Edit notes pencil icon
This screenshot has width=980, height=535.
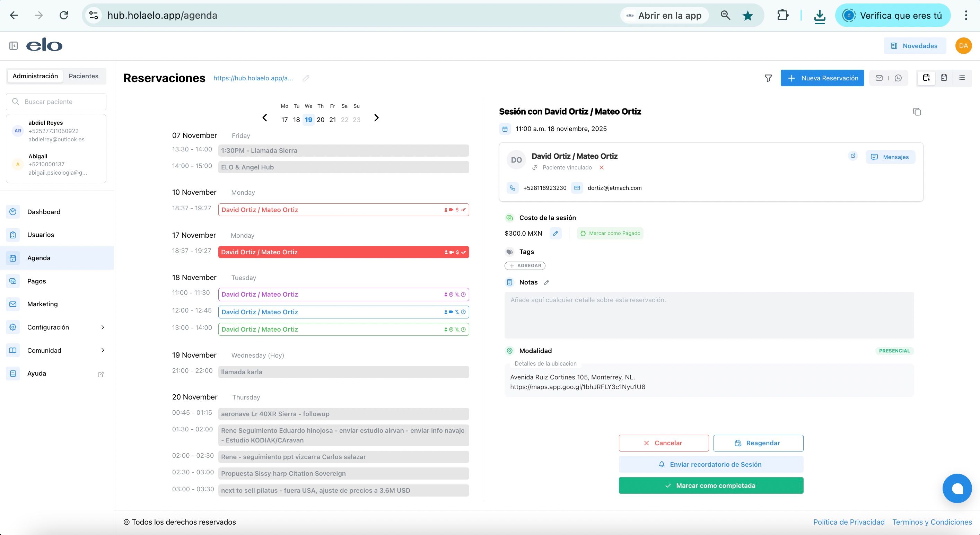pyautogui.click(x=546, y=282)
